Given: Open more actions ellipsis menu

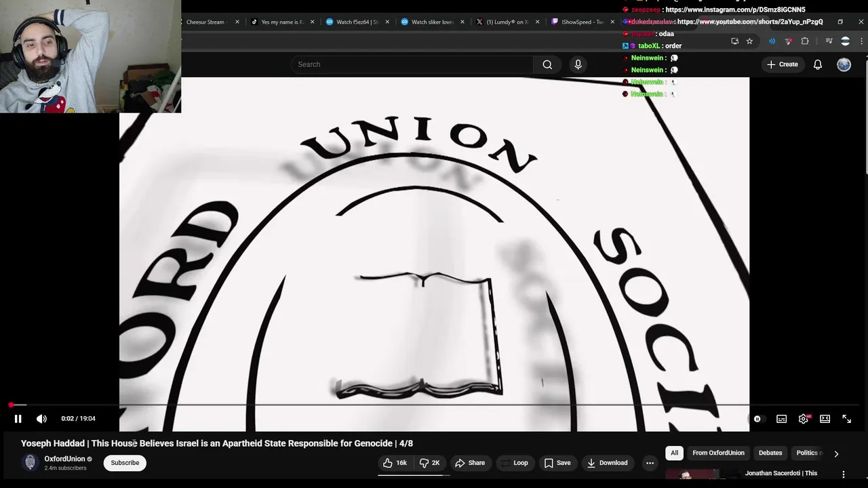Looking at the screenshot, I should 650,463.
